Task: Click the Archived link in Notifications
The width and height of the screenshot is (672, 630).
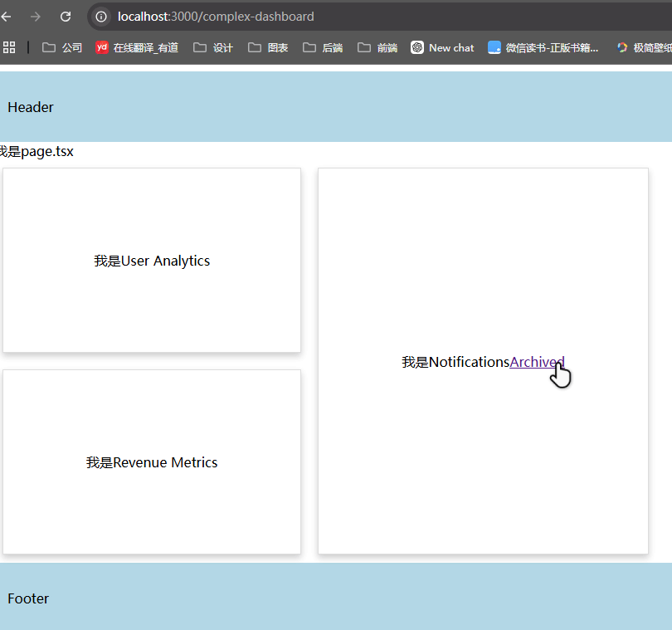Action: [x=537, y=362]
